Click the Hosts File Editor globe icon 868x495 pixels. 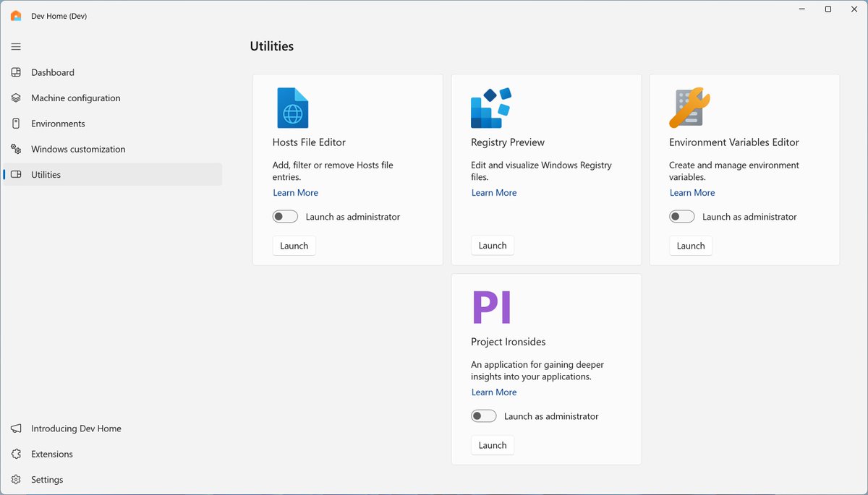293,108
